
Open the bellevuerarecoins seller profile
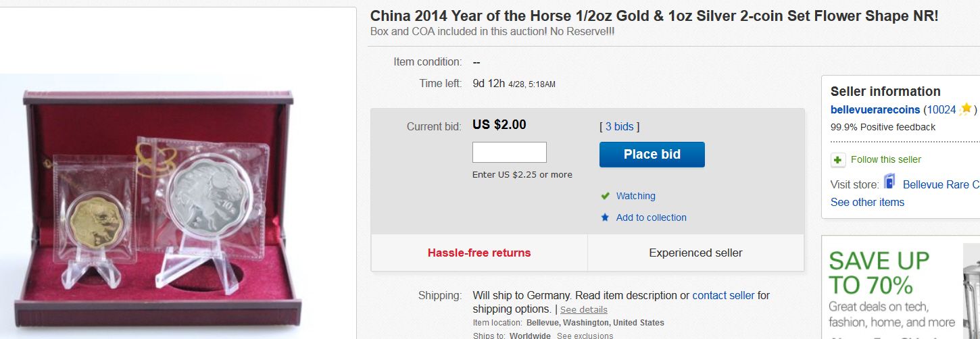(875, 109)
